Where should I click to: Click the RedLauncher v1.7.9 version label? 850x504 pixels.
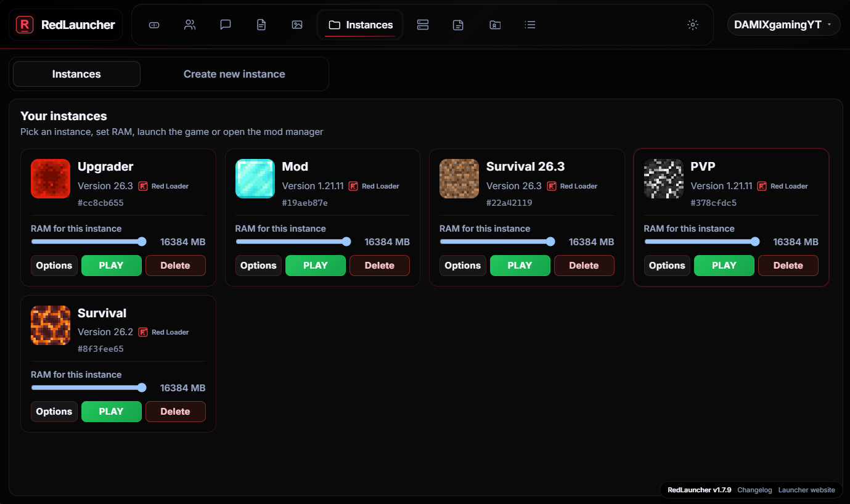pyautogui.click(x=700, y=490)
